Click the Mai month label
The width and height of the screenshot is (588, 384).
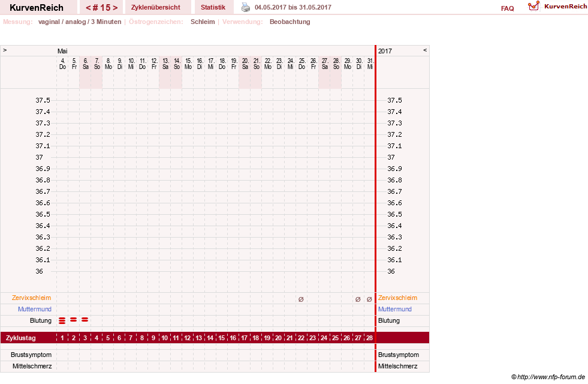62,51
